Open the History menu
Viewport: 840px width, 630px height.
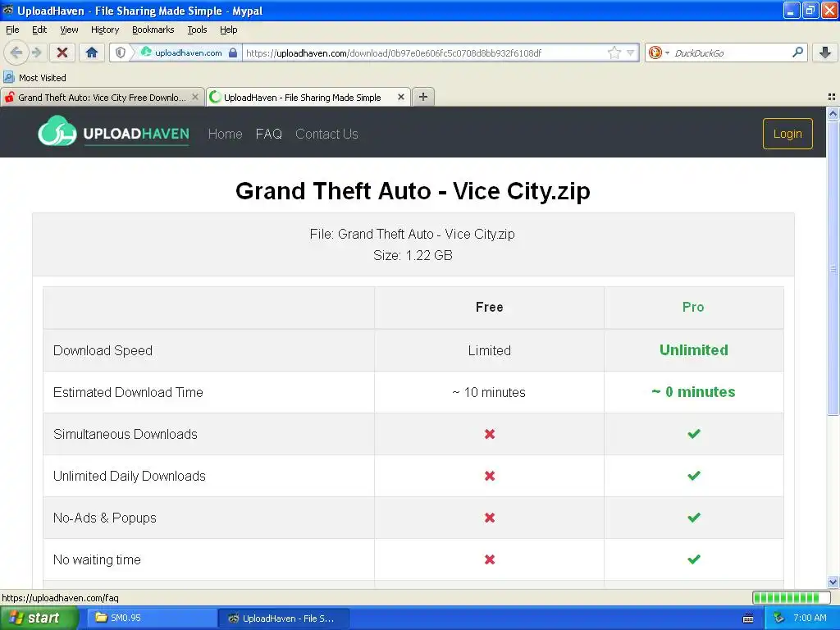point(104,30)
